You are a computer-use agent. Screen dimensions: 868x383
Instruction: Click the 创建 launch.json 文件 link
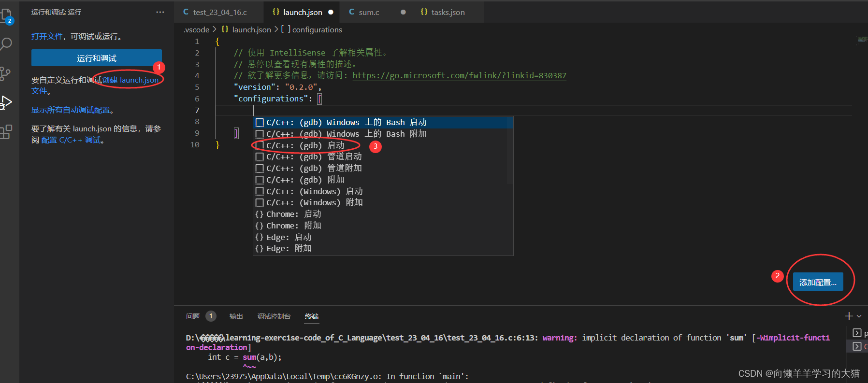(130, 80)
